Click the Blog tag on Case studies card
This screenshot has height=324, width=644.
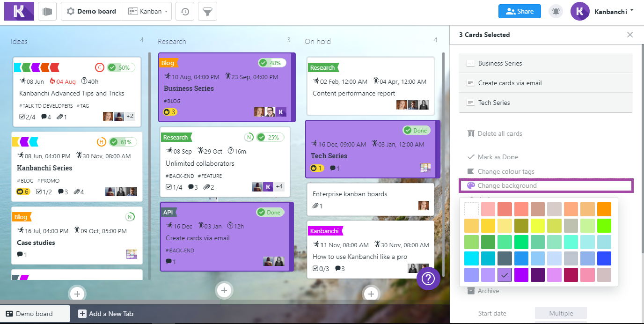pyautogui.click(x=21, y=217)
